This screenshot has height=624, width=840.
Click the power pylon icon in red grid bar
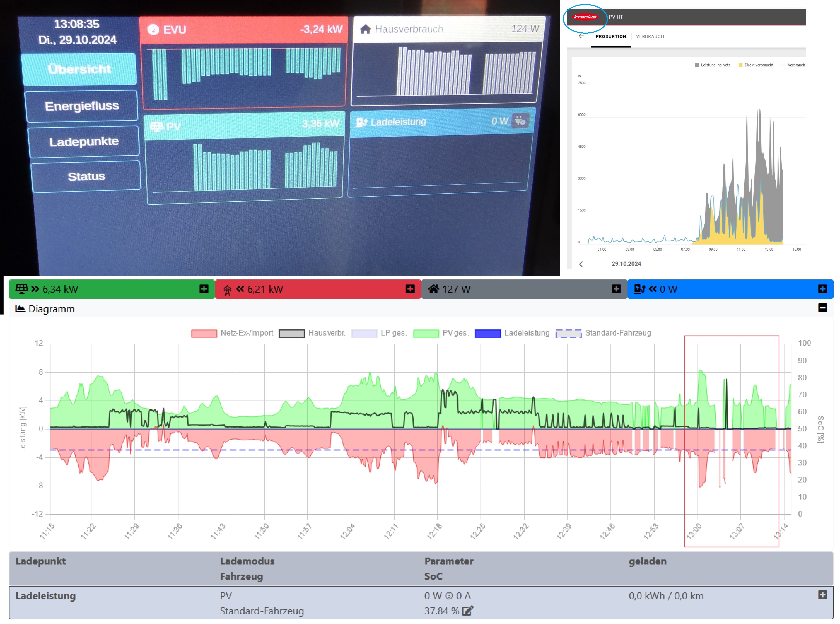click(x=227, y=290)
